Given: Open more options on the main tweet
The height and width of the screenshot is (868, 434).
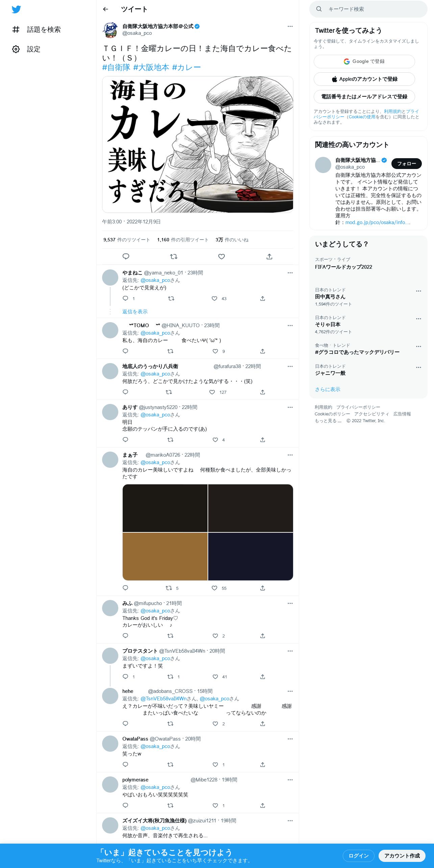Looking at the screenshot, I should (290, 26).
